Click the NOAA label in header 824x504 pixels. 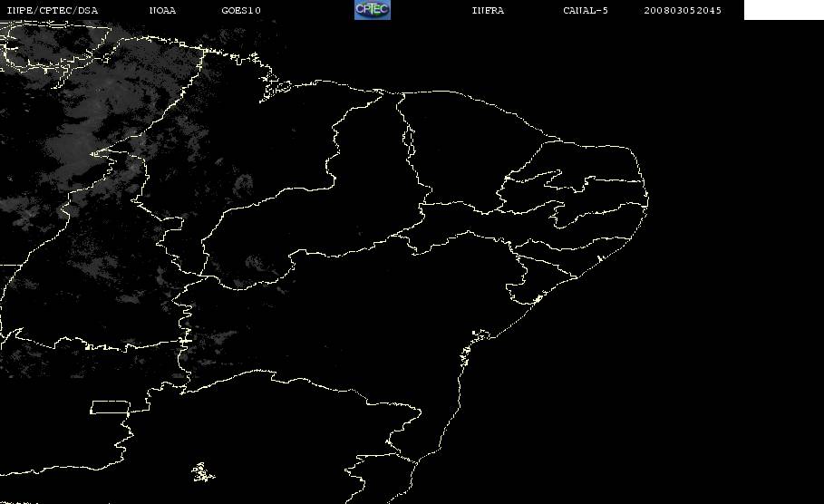[x=162, y=11]
